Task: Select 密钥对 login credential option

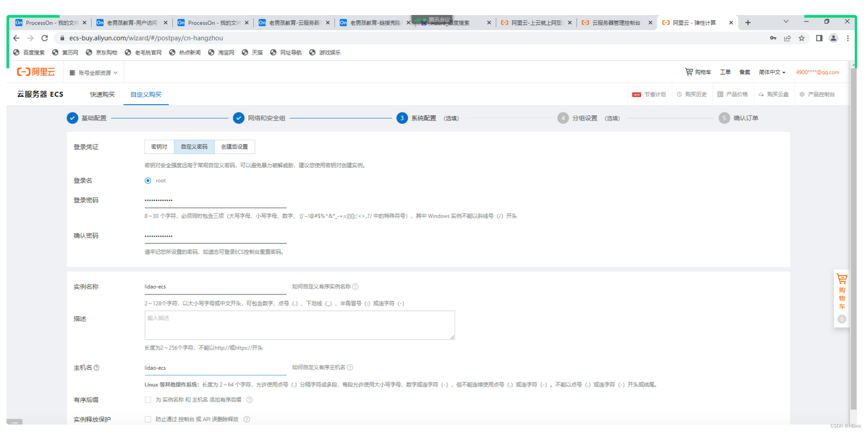Action: click(159, 147)
